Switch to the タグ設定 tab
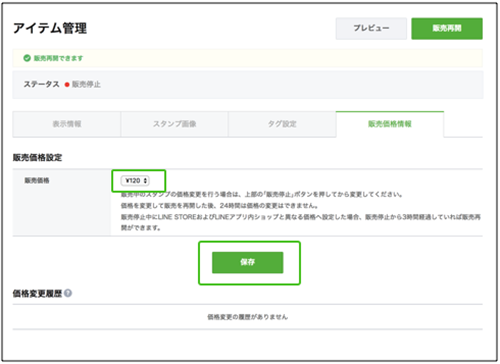Screen dimensions: 500x364 pyautogui.click(x=282, y=124)
